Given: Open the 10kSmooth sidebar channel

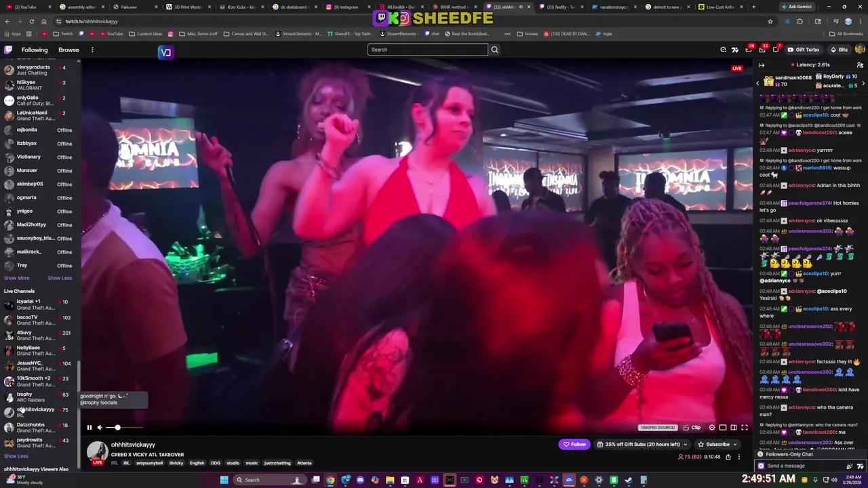Looking at the screenshot, I should tap(41, 381).
